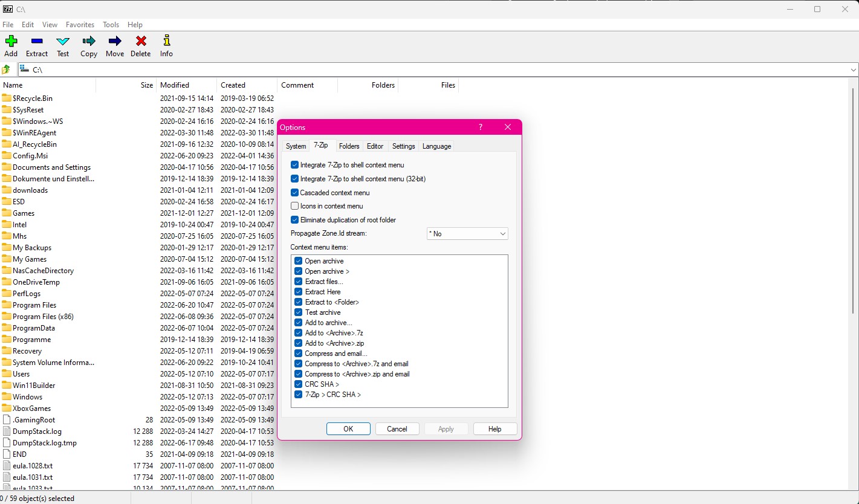Open the Info toolbar icon
The height and width of the screenshot is (504, 859).
click(166, 42)
